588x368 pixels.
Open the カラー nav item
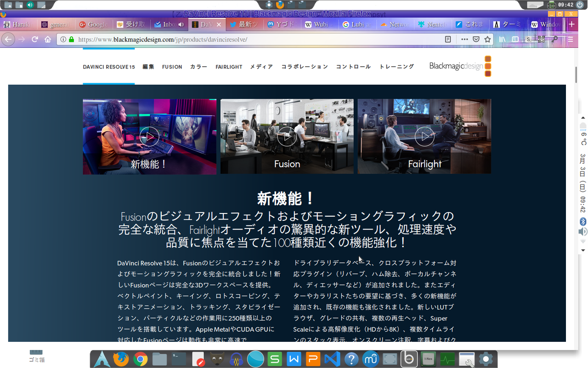(199, 67)
